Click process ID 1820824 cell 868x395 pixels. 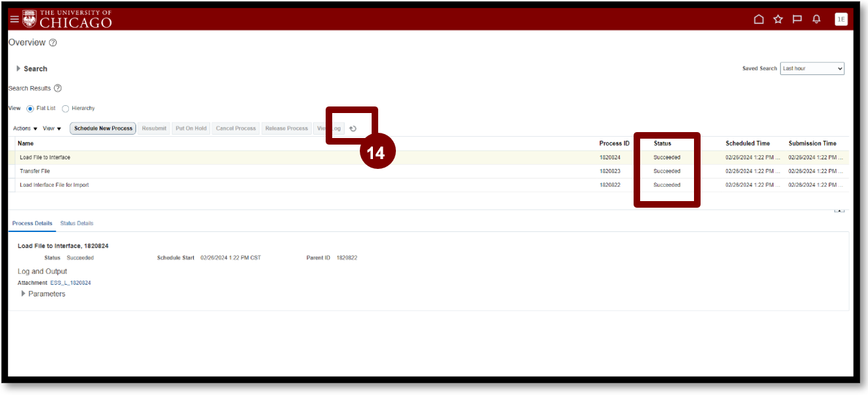point(610,158)
